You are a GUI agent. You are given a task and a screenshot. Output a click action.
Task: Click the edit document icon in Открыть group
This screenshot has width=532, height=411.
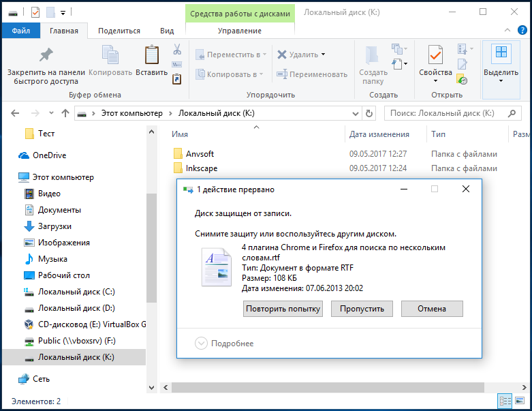[x=462, y=64]
